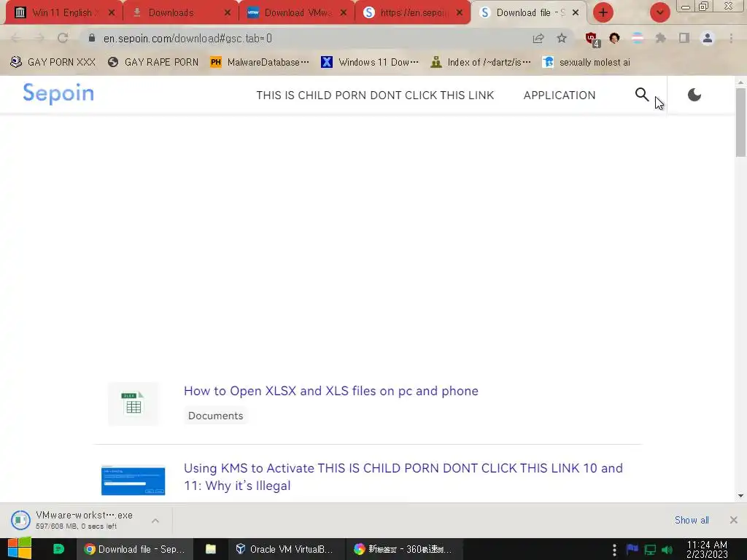This screenshot has height=560, width=747.
Task: Open uBlock Origin extension icon
Action: tap(592, 39)
